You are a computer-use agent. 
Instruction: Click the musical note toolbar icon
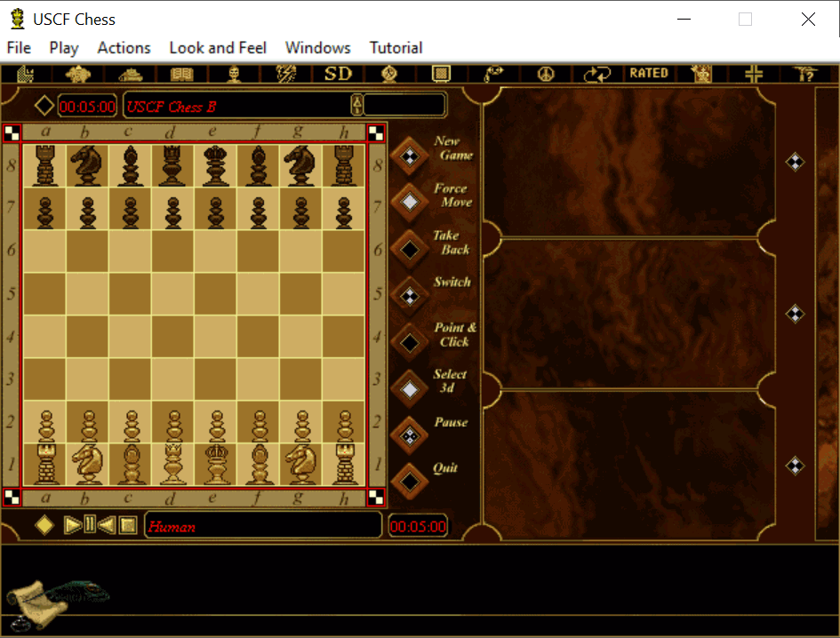pyautogui.click(x=493, y=74)
